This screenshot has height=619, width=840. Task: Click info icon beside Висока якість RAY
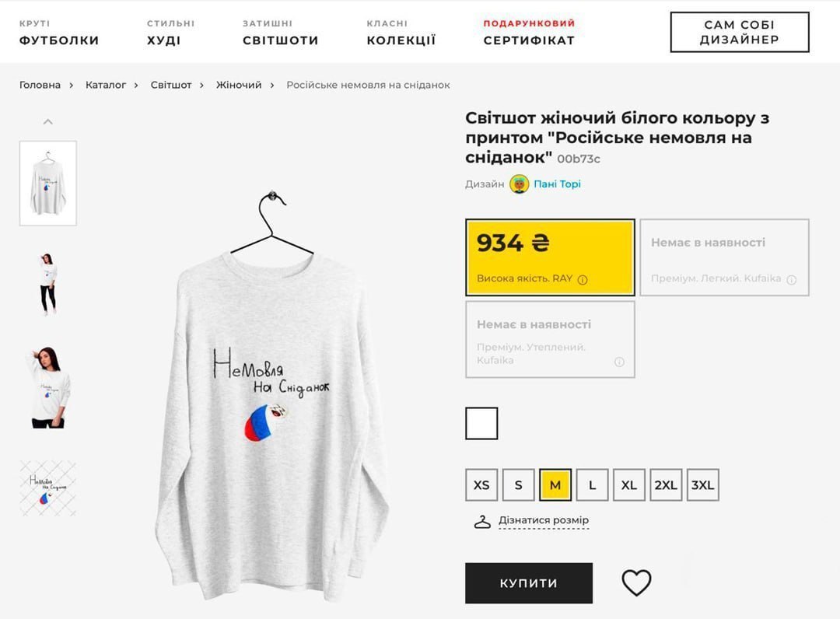(x=583, y=280)
